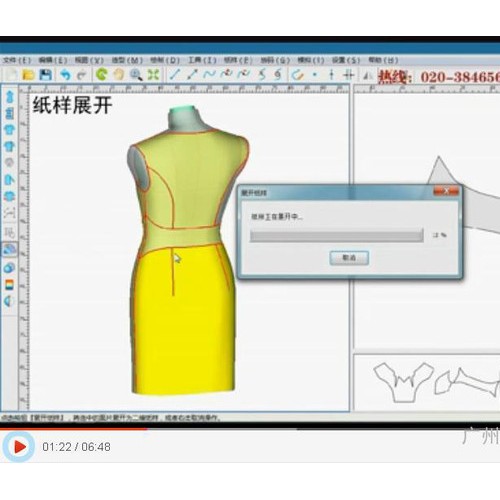Image resolution: width=500 pixels, height=500 pixels.
Task: Click the double-cross grid tool icon
Action: 349,75
